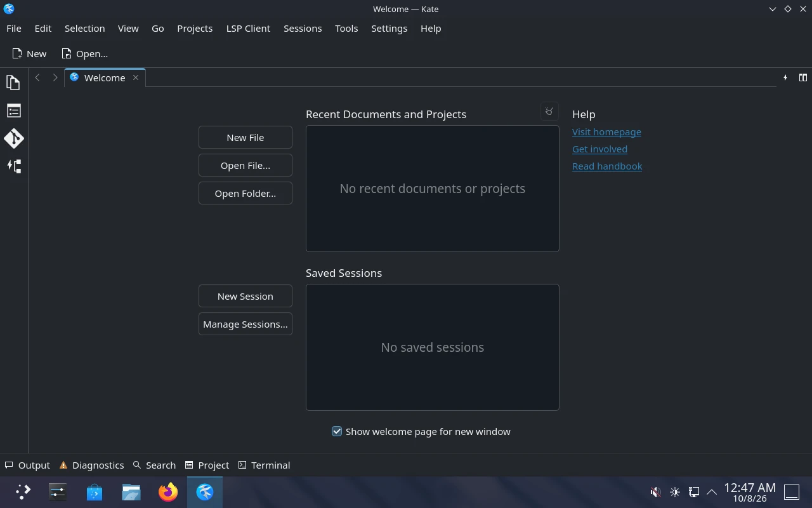Go forward with the next arrow
The width and height of the screenshot is (812, 508).
pos(55,77)
